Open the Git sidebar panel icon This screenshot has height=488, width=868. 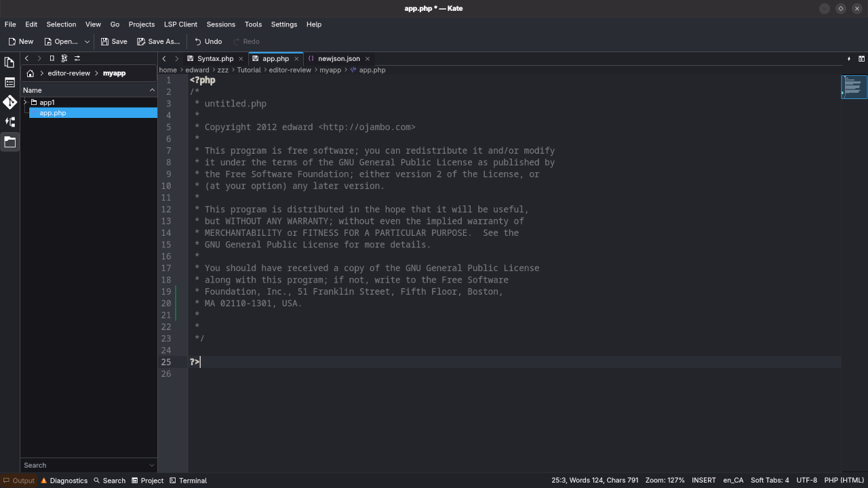[9, 102]
